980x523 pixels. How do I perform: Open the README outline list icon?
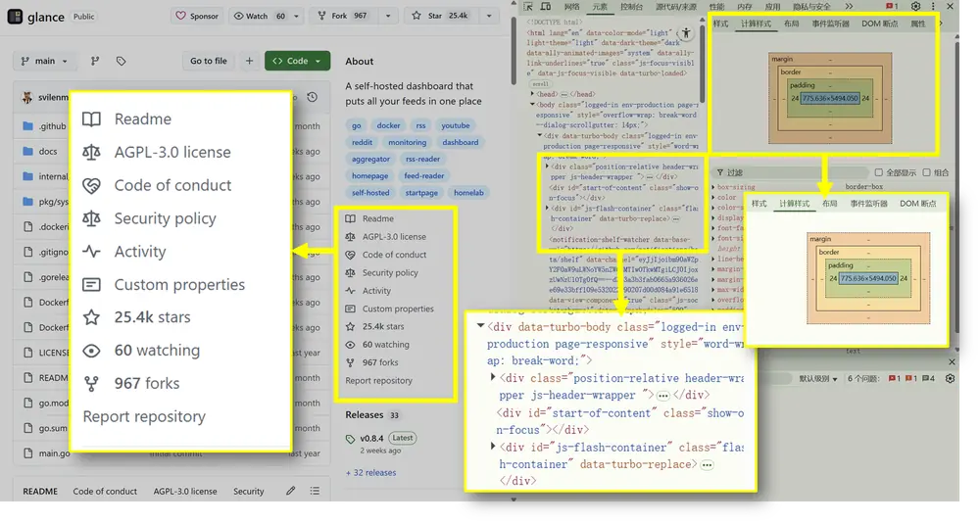point(315,491)
